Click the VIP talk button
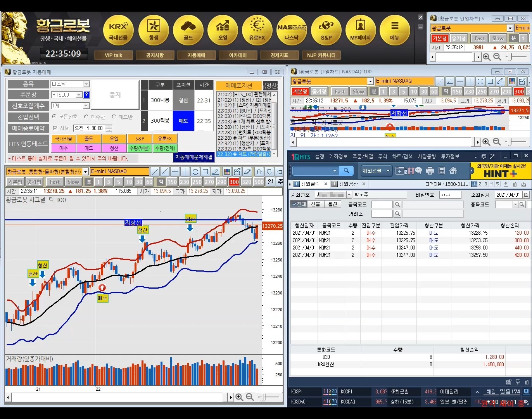Image resolution: width=532 pixels, height=419 pixels. tap(113, 55)
